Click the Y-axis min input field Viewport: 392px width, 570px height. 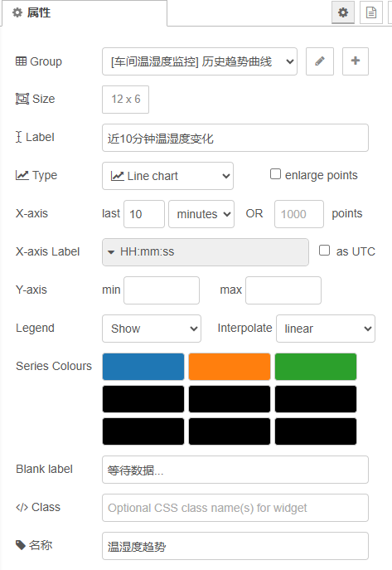tap(162, 290)
